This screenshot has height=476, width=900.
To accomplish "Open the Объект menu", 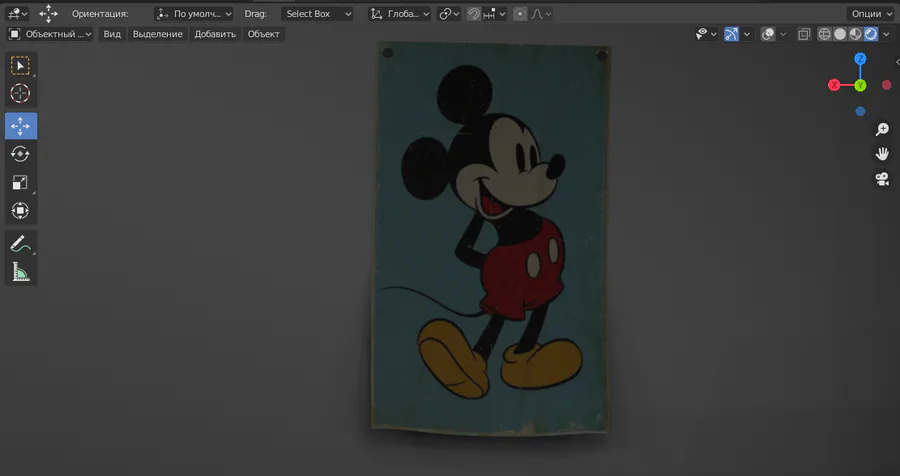I will point(263,34).
